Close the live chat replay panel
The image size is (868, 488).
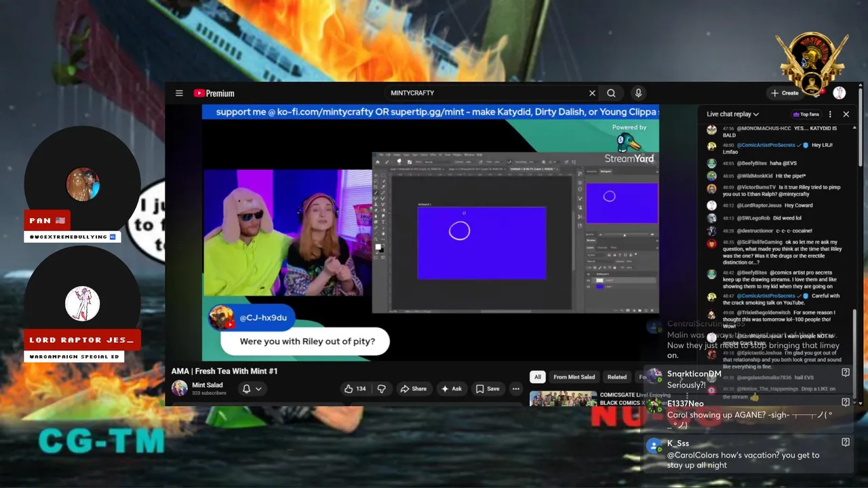click(x=846, y=115)
